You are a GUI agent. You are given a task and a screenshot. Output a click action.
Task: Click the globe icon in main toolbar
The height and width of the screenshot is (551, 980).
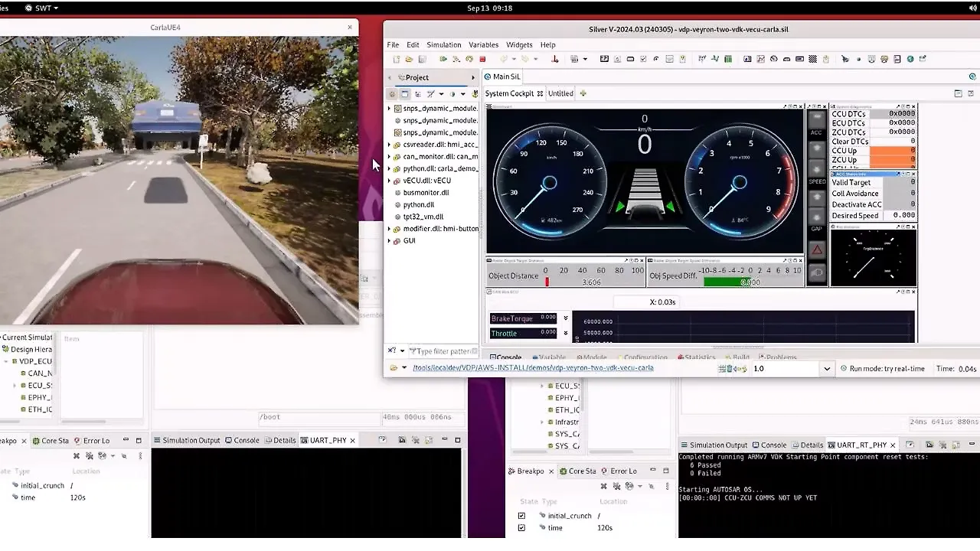[910, 60]
